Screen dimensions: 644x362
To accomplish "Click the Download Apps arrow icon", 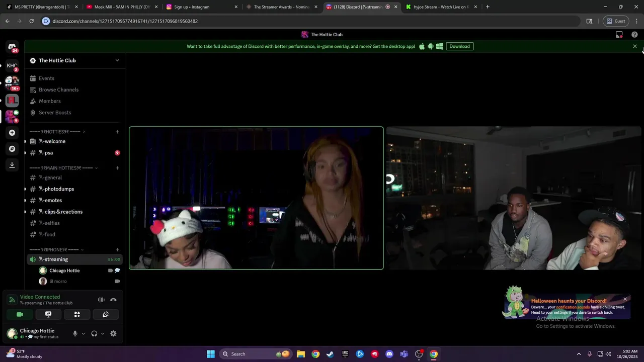I will (12, 165).
